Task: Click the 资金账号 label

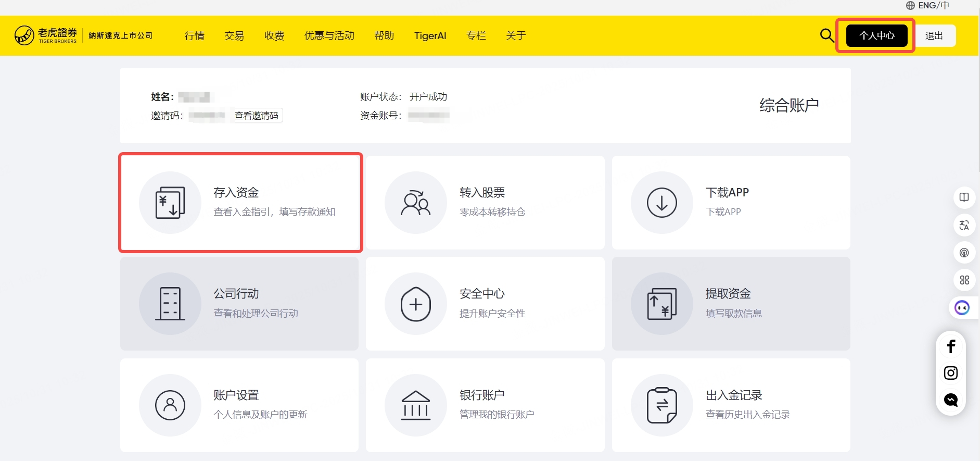Action: pos(381,116)
